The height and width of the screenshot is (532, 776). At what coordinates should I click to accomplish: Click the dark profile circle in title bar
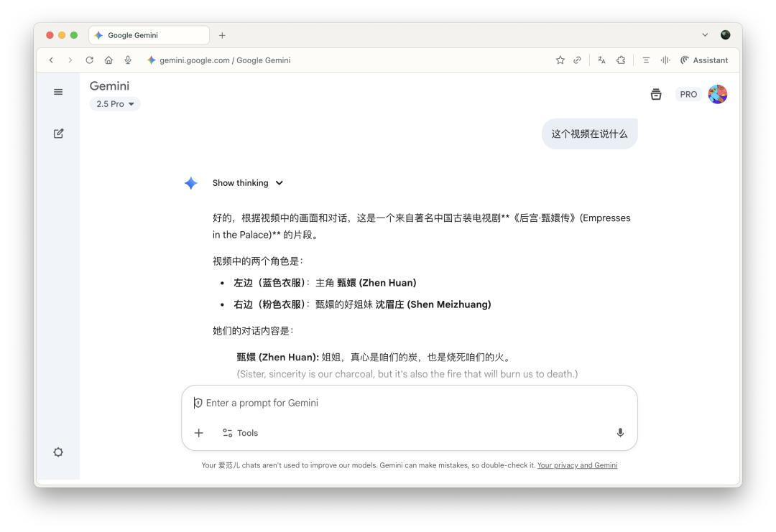(726, 34)
